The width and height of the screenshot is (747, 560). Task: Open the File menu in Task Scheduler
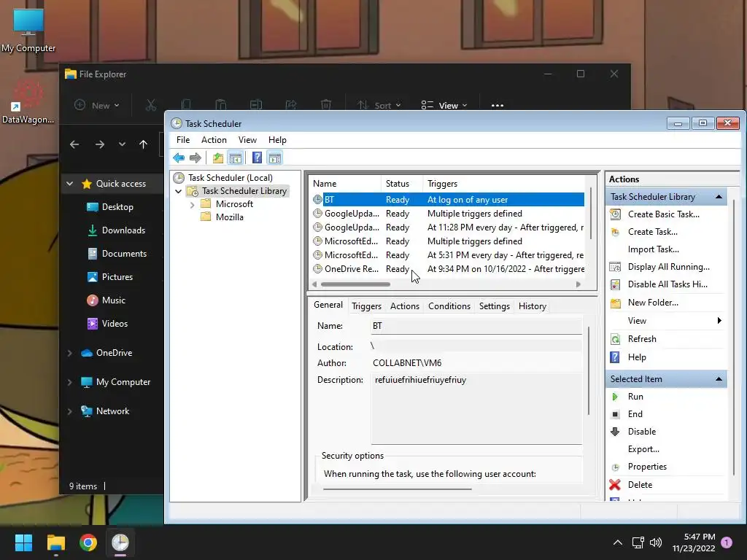click(x=183, y=140)
